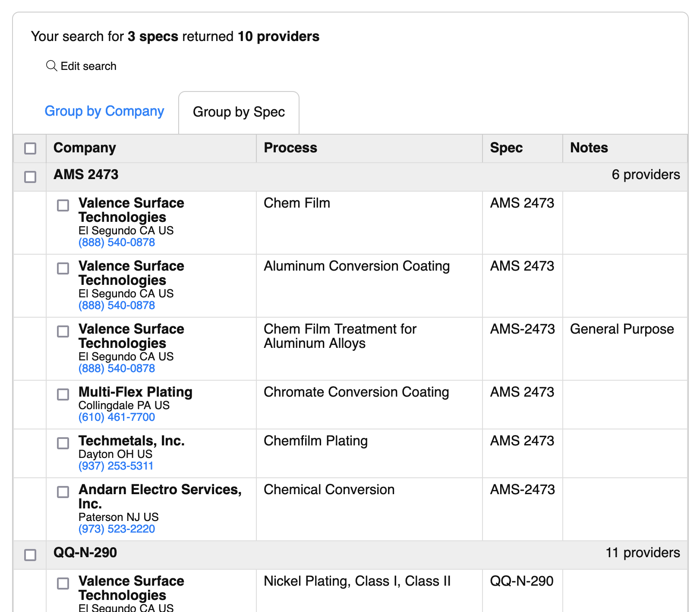Check the AMS 2473 group checkbox
Viewport: 700px width, 612px height.
[29, 176]
